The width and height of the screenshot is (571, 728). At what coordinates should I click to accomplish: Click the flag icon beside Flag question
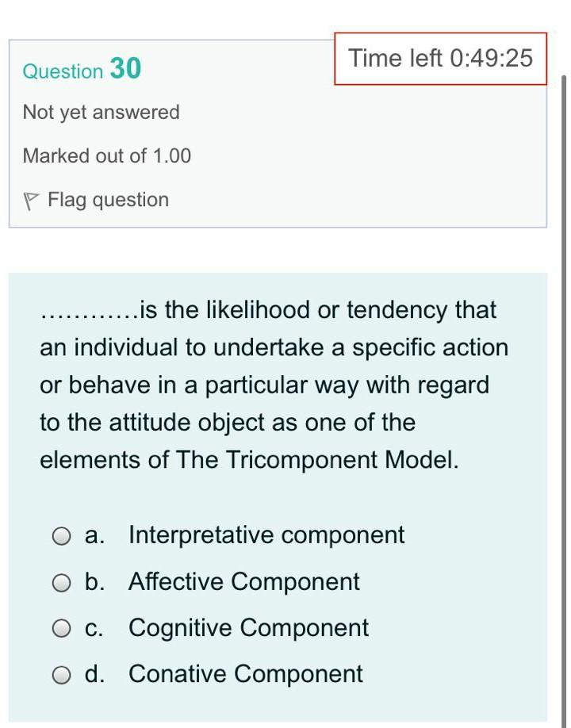(x=32, y=201)
